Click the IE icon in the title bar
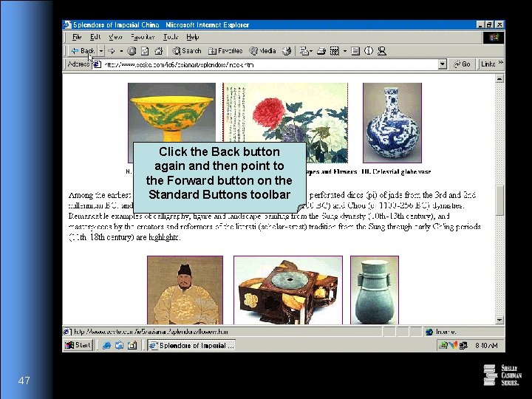The image size is (532, 399). 67,25
